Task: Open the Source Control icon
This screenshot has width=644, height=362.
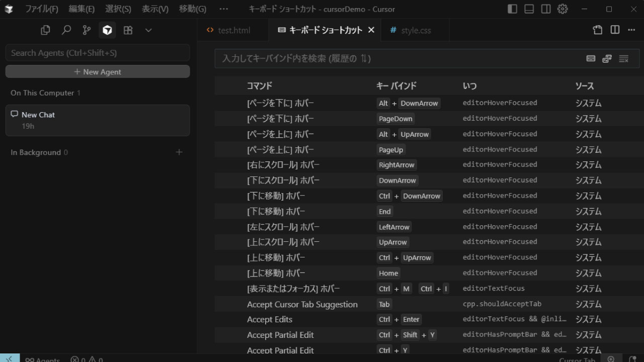Action: pos(87,30)
